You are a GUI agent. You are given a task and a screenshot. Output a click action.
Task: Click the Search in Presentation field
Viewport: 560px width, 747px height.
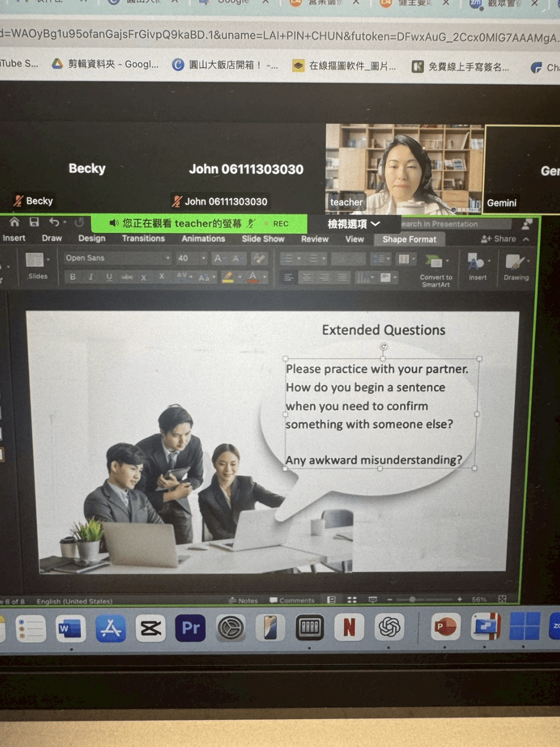click(455, 224)
